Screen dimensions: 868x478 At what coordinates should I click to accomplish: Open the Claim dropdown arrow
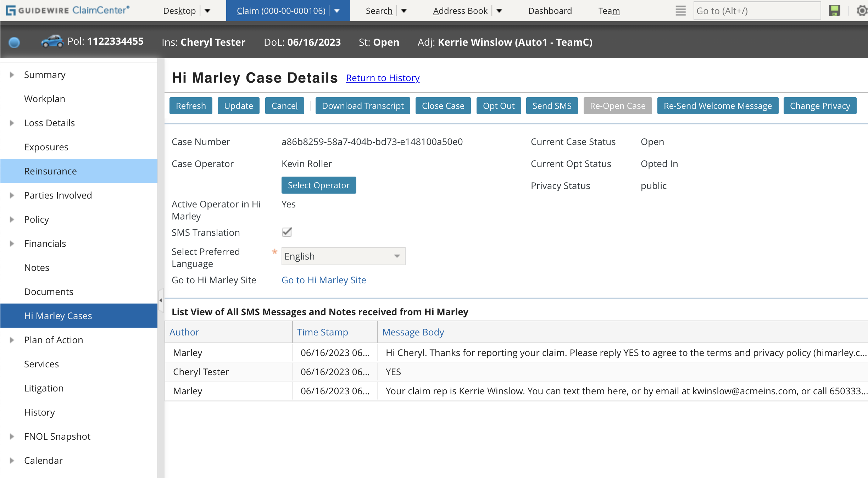pyautogui.click(x=336, y=11)
